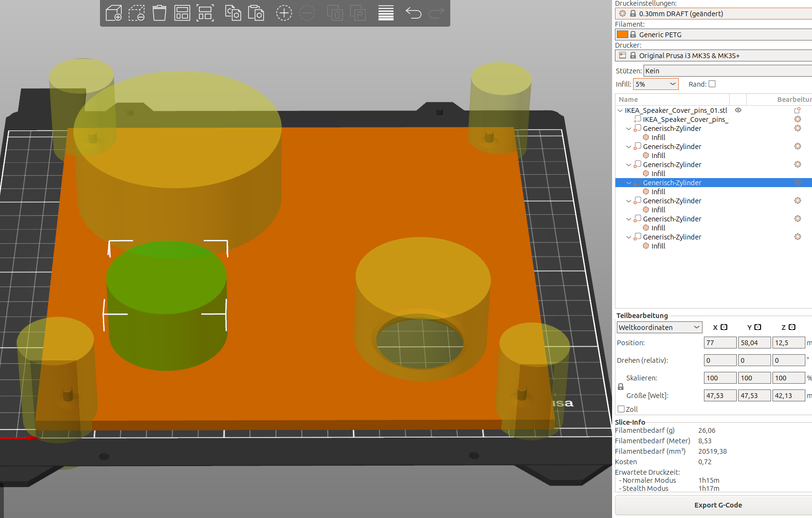Click the Arrange objects toolbar icon
The height and width of the screenshot is (518, 812).
click(x=182, y=13)
